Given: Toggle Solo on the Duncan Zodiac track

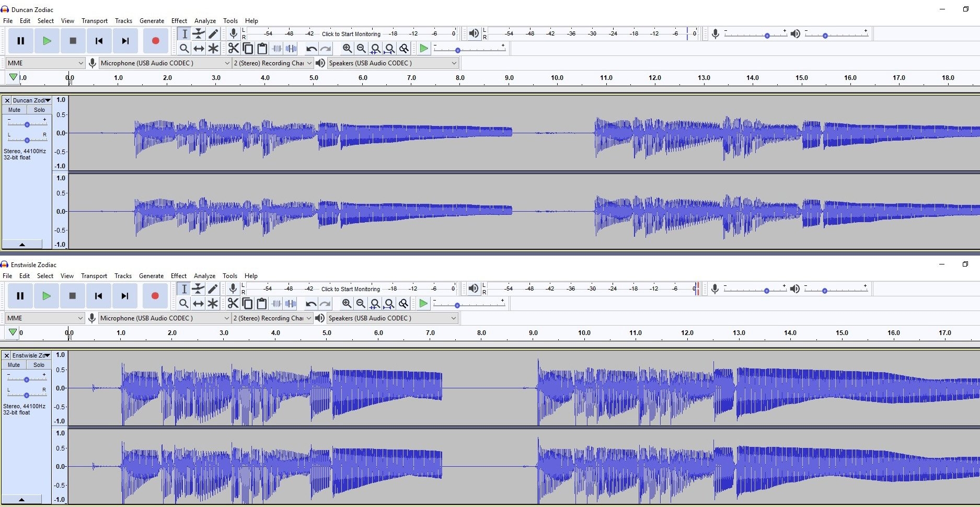Looking at the screenshot, I should [x=40, y=110].
